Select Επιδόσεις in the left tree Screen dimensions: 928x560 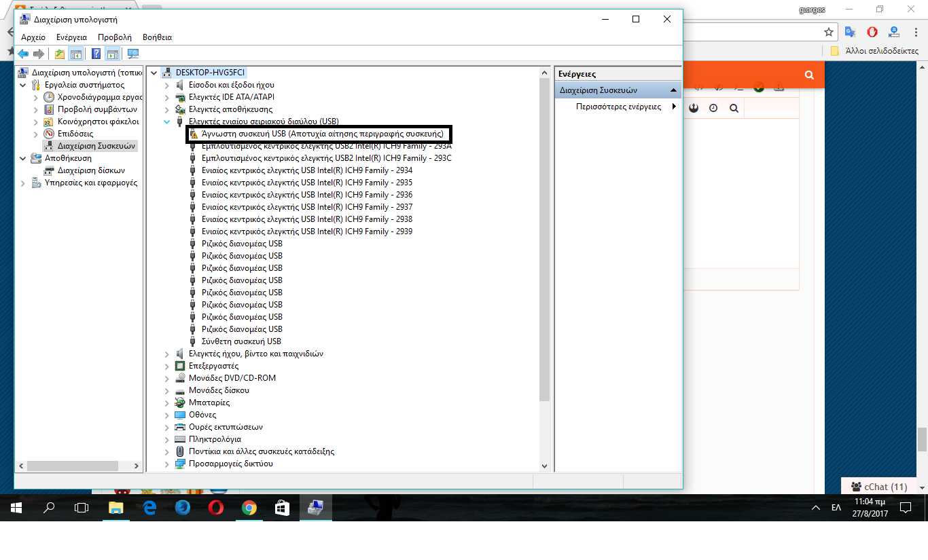(75, 134)
